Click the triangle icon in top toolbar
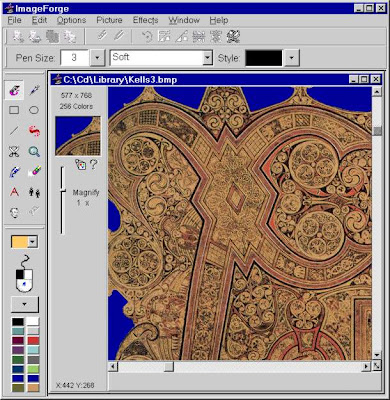 [182, 36]
